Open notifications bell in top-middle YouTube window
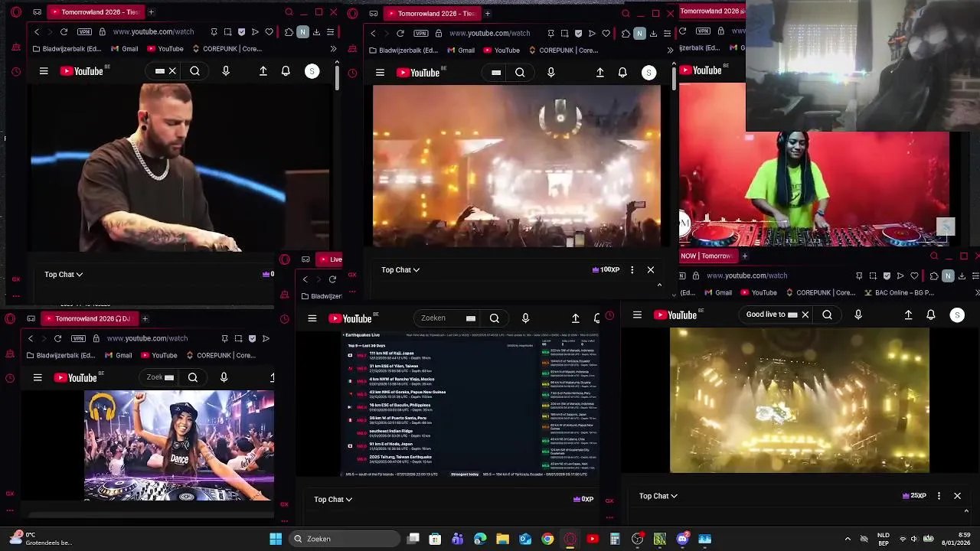This screenshot has width=980, height=551. click(x=622, y=73)
